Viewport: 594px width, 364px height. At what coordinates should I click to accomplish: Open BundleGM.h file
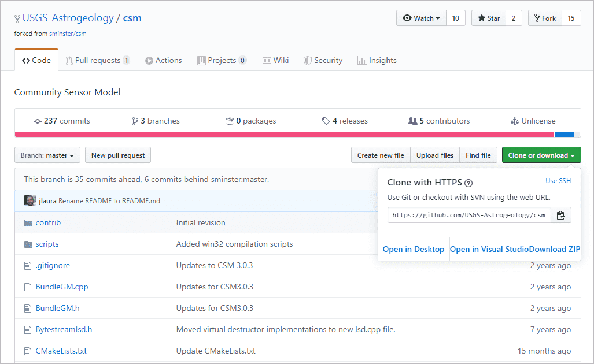58,309
